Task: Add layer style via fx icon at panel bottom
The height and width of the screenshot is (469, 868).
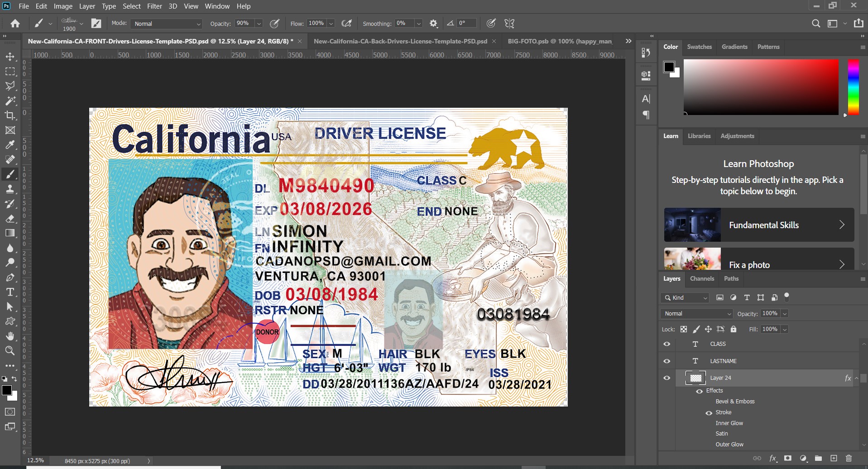Action: pyautogui.click(x=773, y=459)
